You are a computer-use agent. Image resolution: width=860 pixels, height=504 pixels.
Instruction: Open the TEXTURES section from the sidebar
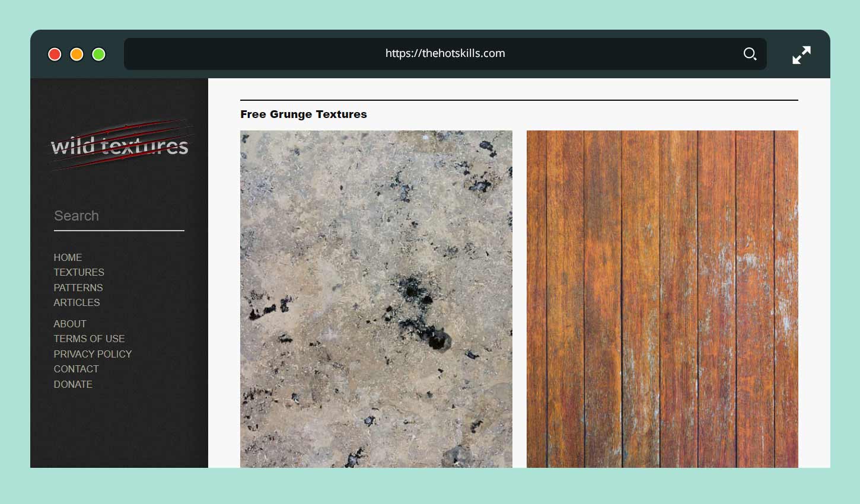pos(79,272)
